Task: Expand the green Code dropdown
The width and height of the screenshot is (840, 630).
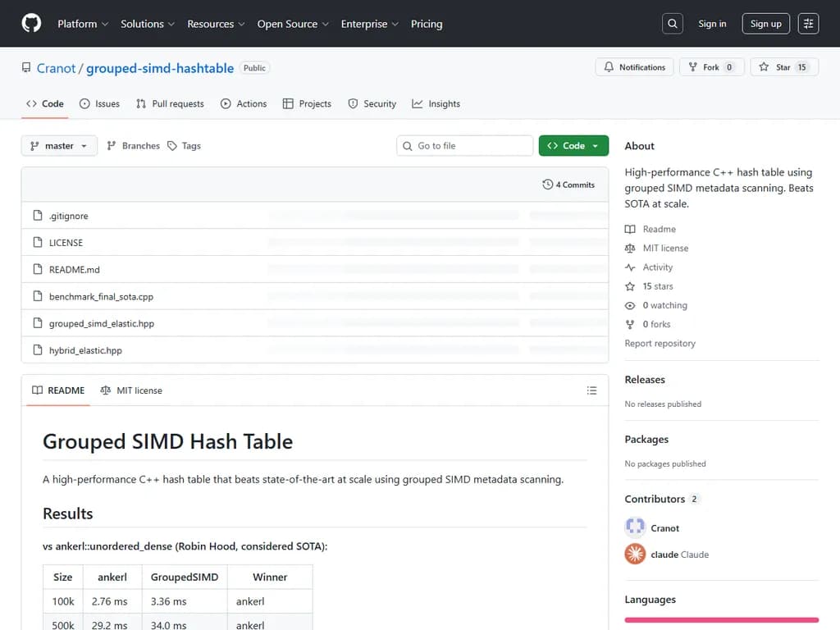Action: (x=573, y=144)
